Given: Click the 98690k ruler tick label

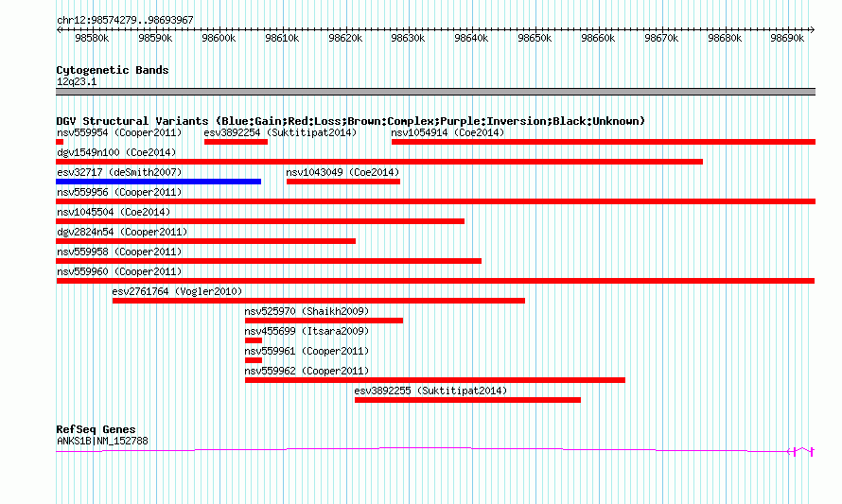Looking at the screenshot, I should coord(787,38).
